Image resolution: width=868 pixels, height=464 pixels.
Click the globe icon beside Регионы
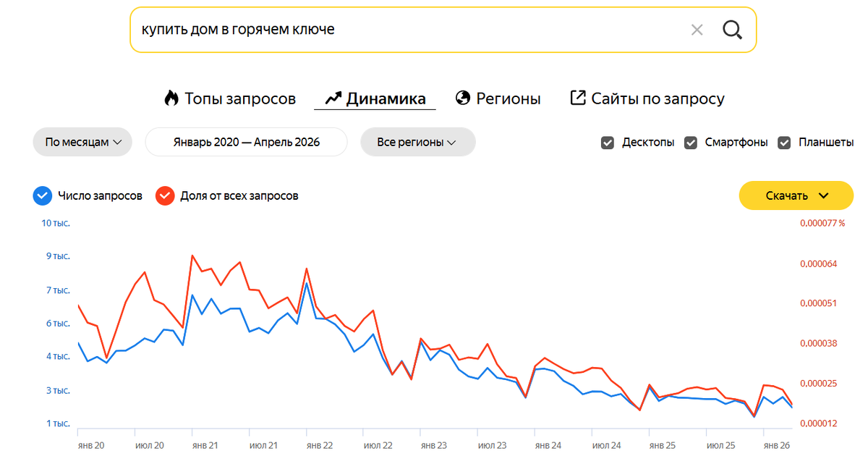(x=463, y=98)
